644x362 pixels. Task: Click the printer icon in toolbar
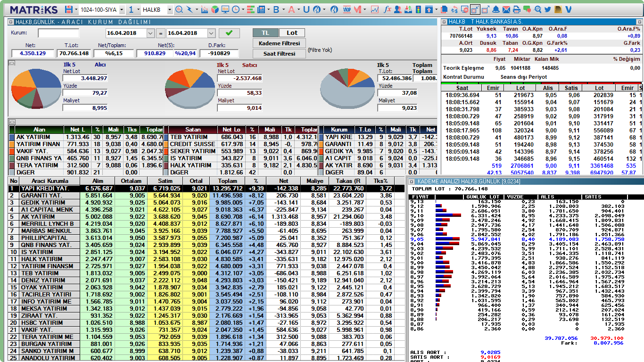pyautogui.click(x=516, y=9)
